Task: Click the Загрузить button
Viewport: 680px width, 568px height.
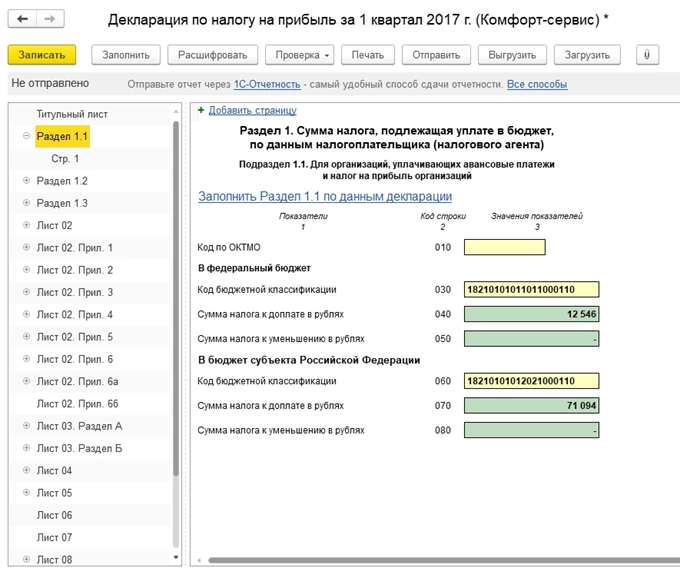Action: (587, 55)
